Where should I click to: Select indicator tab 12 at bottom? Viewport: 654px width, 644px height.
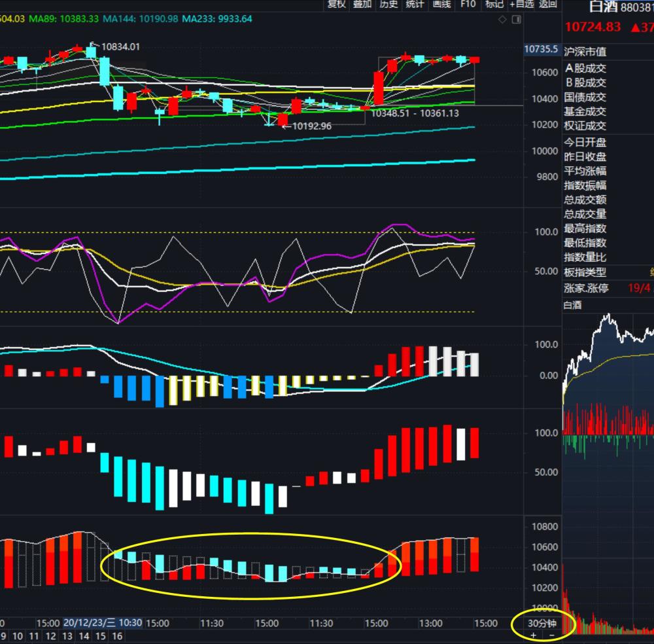pos(51,636)
